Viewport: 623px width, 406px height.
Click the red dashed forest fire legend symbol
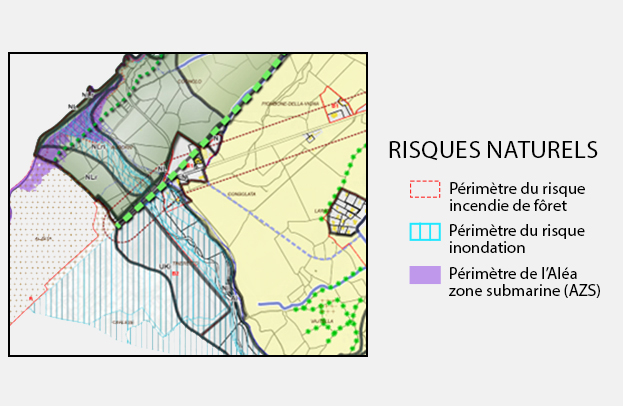425,188
